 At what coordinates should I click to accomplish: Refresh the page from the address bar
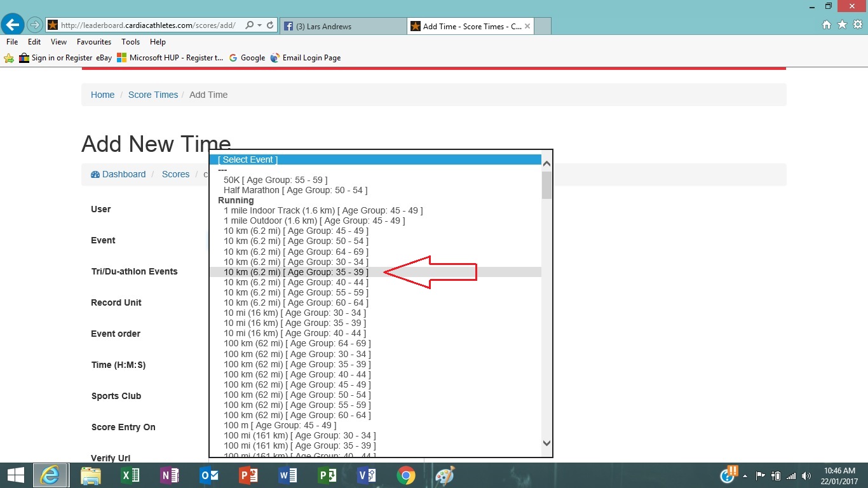click(x=270, y=25)
